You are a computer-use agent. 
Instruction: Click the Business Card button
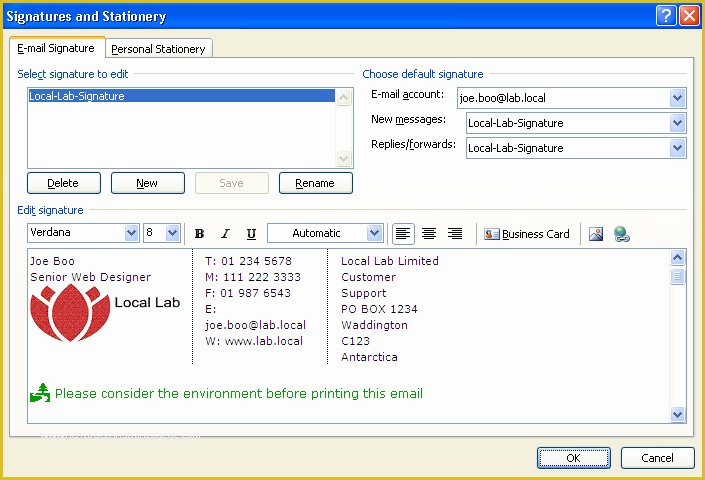click(x=527, y=234)
